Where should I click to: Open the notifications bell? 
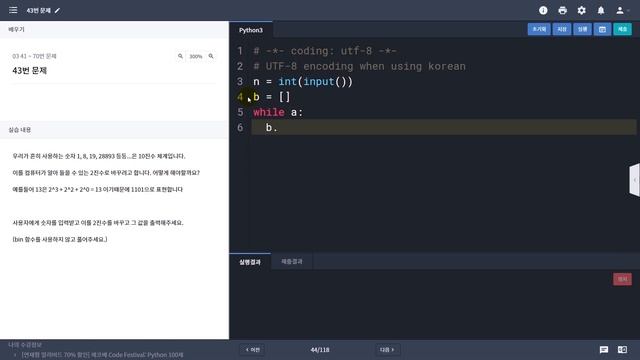pos(601,11)
